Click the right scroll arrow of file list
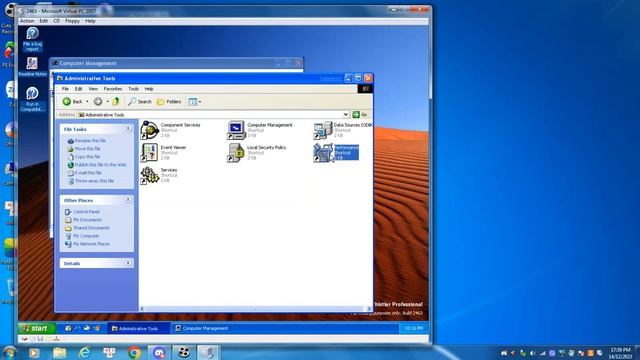This screenshot has height=360, width=640. pos(369,309)
